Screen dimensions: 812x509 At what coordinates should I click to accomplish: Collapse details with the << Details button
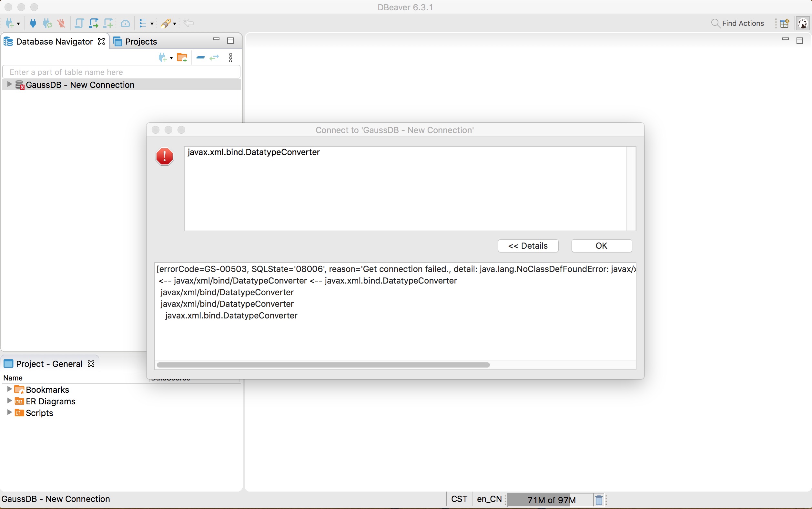pos(528,246)
